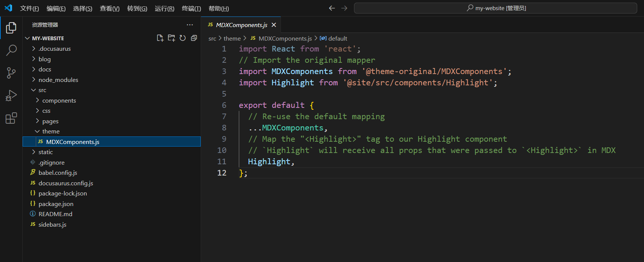Viewport: 644px width, 262px height.
Task: Expand the pages folder
Action: click(x=37, y=121)
